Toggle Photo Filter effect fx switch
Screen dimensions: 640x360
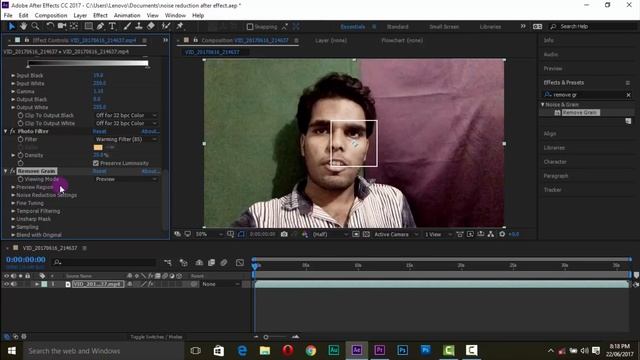(13, 131)
